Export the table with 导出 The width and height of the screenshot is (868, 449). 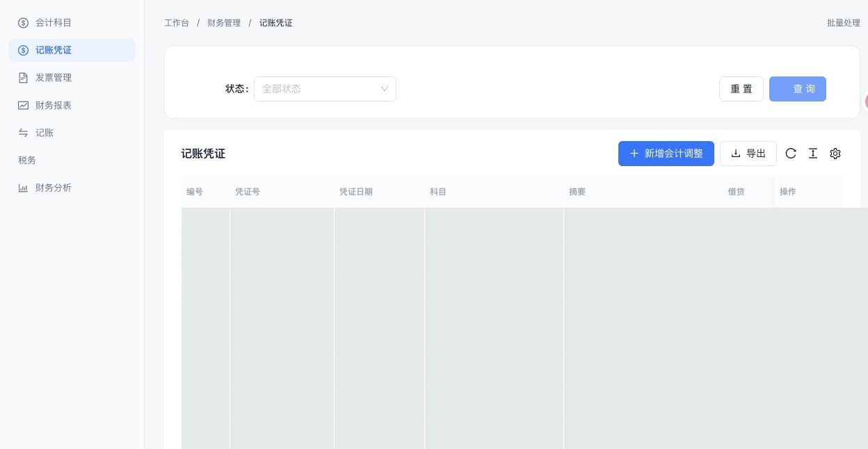coord(748,154)
